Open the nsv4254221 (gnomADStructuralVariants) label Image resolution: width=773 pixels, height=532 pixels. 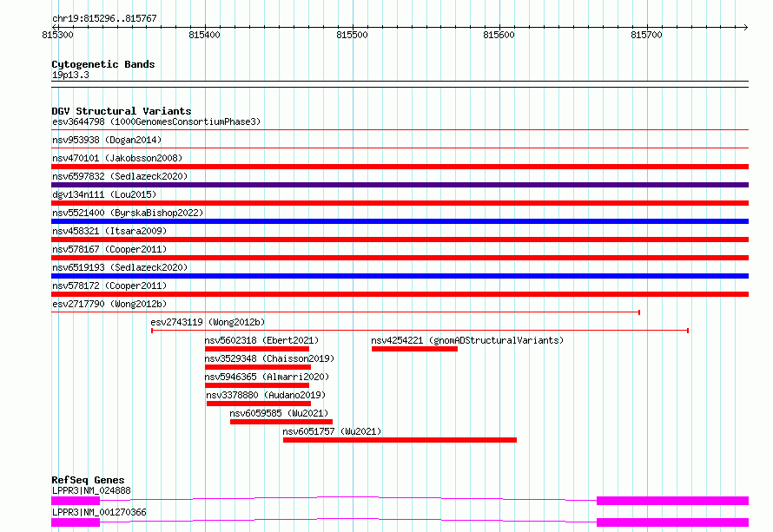coord(467,340)
